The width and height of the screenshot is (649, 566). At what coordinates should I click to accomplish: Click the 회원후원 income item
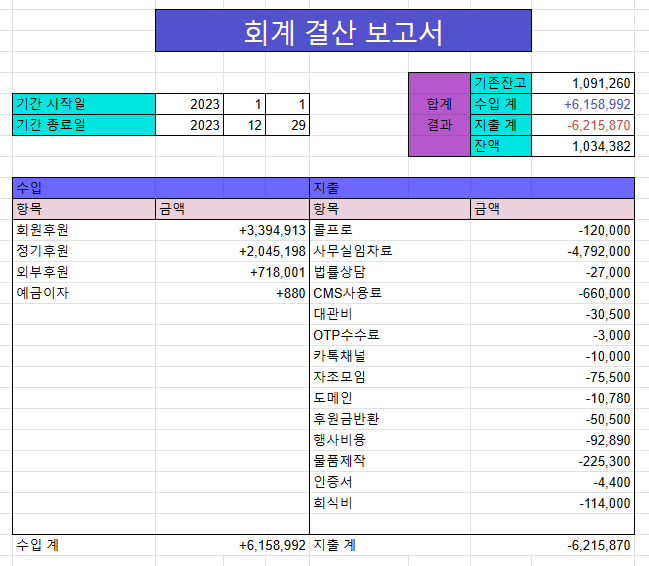point(84,230)
